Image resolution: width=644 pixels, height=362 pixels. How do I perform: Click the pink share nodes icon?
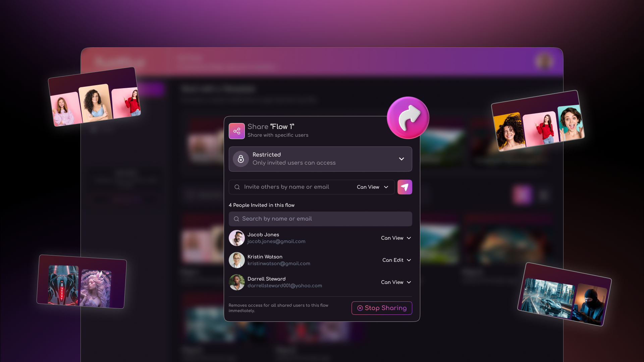[237, 131]
